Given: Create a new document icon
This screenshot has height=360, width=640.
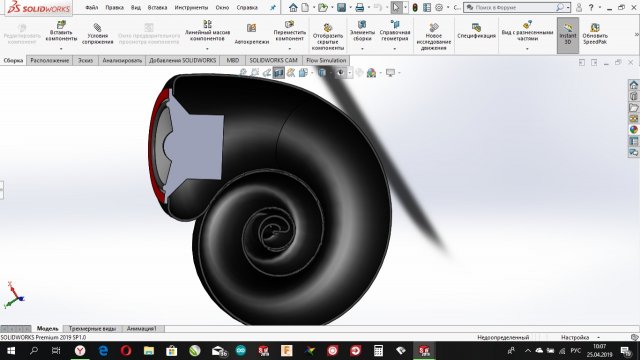Looking at the screenshot, I should click(305, 7).
